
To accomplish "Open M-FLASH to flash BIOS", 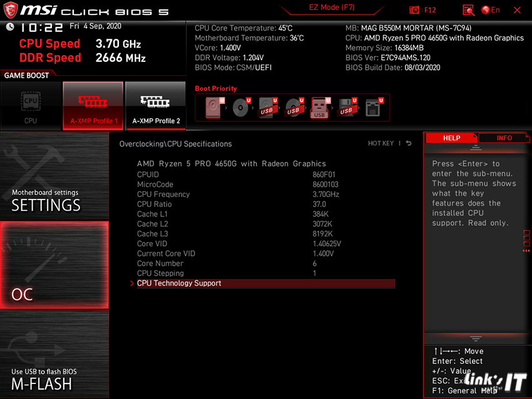I will [54, 355].
